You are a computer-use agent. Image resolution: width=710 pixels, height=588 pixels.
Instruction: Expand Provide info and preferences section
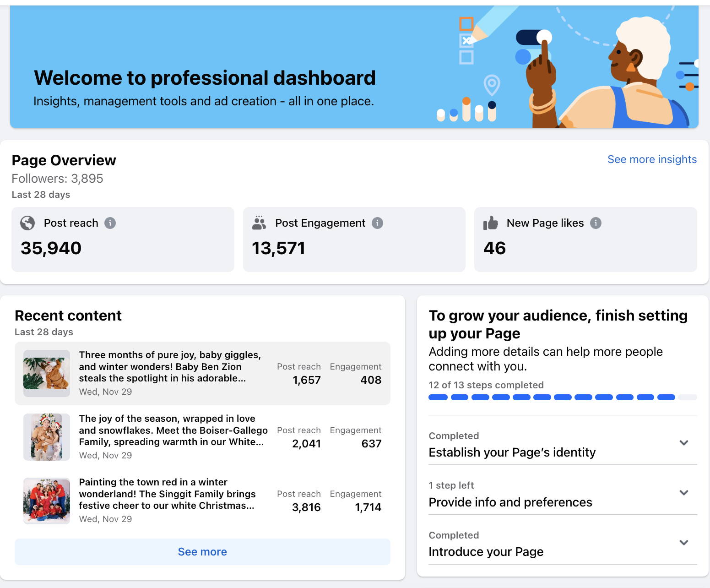[x=684, y=493]
